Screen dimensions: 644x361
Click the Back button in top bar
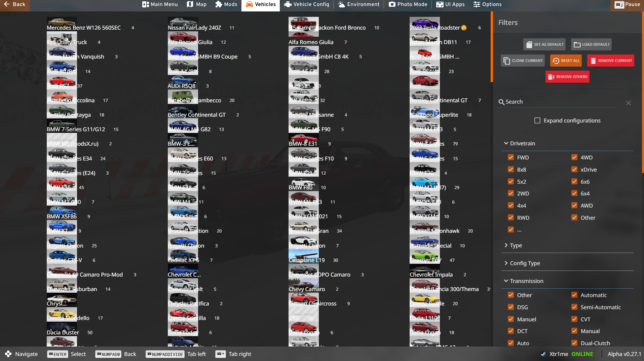pos(15,5)
